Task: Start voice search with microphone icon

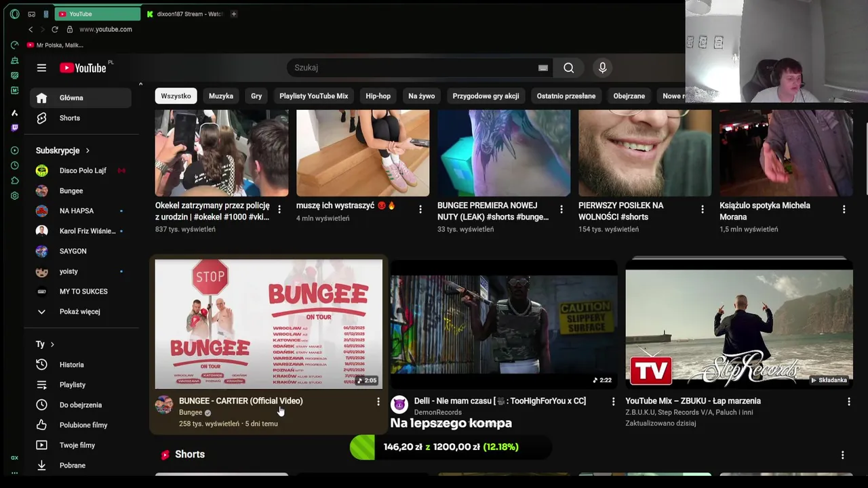Action: click(602, 68)
